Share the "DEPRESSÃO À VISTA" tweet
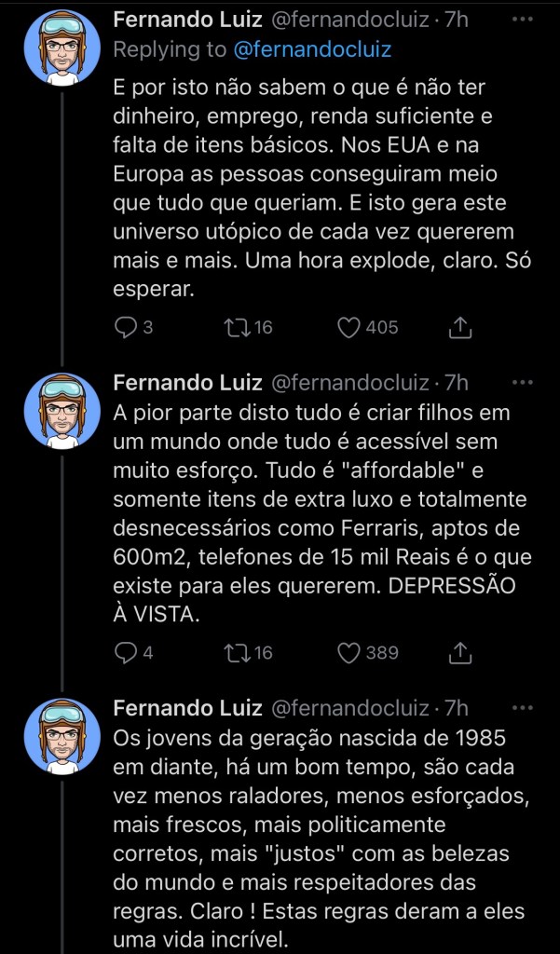This screenshot has width=560, height=954. pyautogui.click(x=459, y=652)
